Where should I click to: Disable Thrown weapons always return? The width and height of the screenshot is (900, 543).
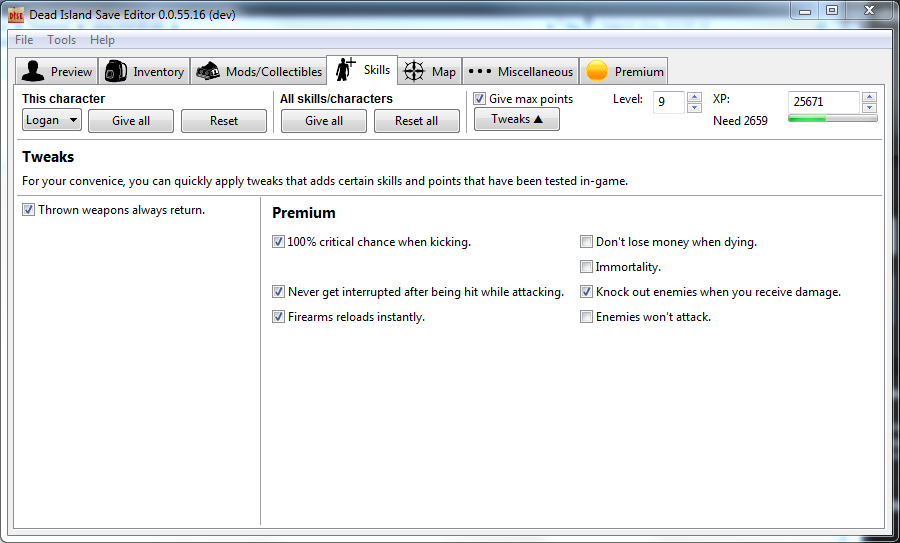(28, 210)
